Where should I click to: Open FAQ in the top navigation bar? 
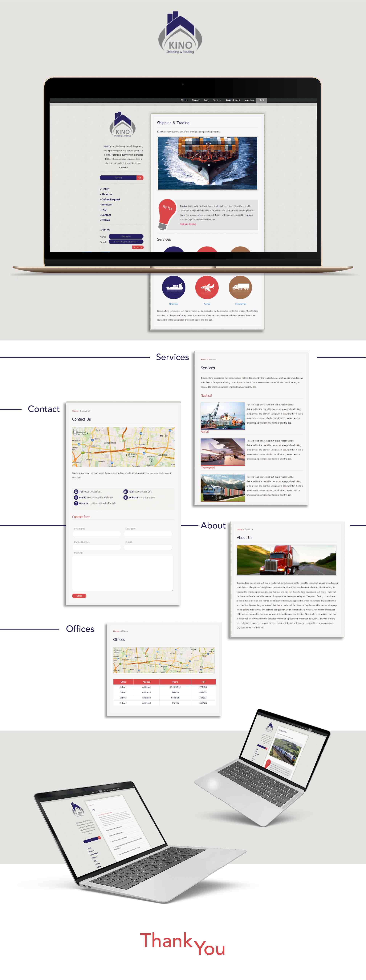point(206,100)
